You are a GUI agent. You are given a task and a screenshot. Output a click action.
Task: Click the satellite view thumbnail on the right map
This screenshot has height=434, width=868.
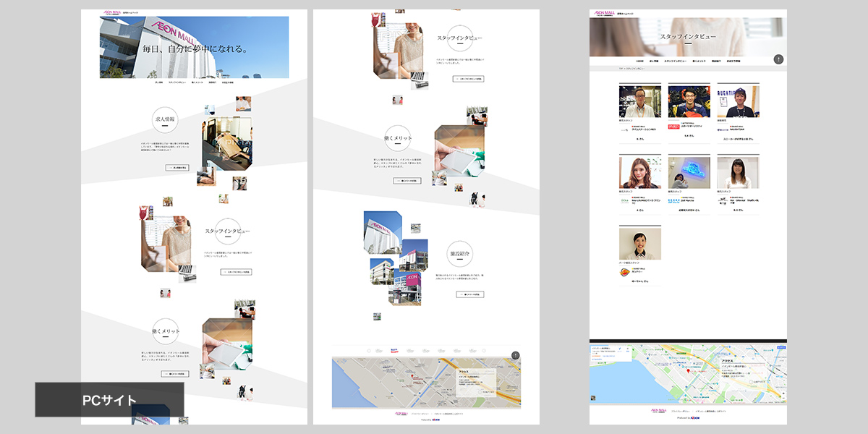tap(594, 398)
